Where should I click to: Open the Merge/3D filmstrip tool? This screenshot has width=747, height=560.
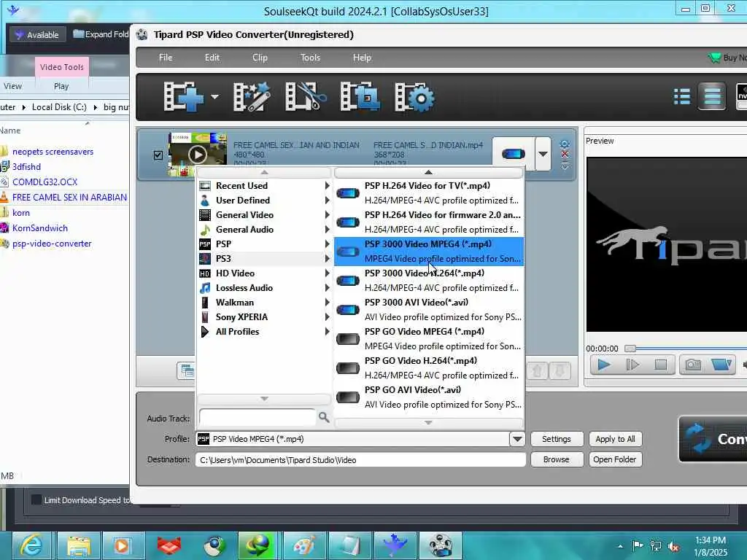(360, 97)
